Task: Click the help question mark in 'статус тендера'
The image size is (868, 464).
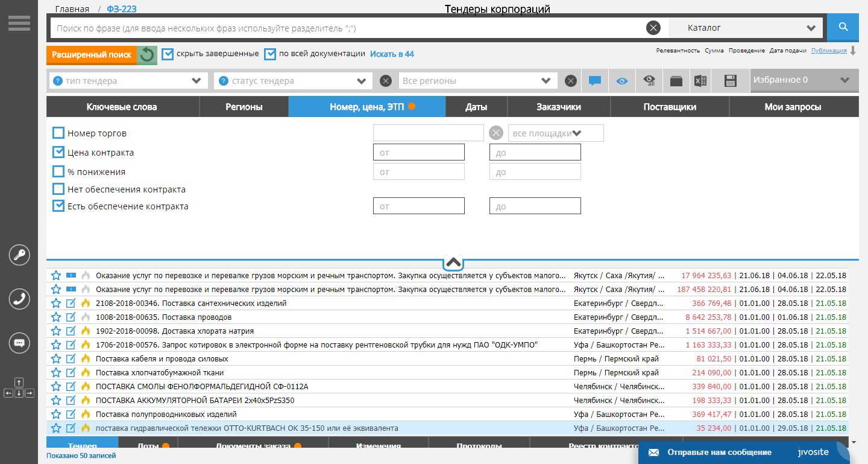Action: 224,81
